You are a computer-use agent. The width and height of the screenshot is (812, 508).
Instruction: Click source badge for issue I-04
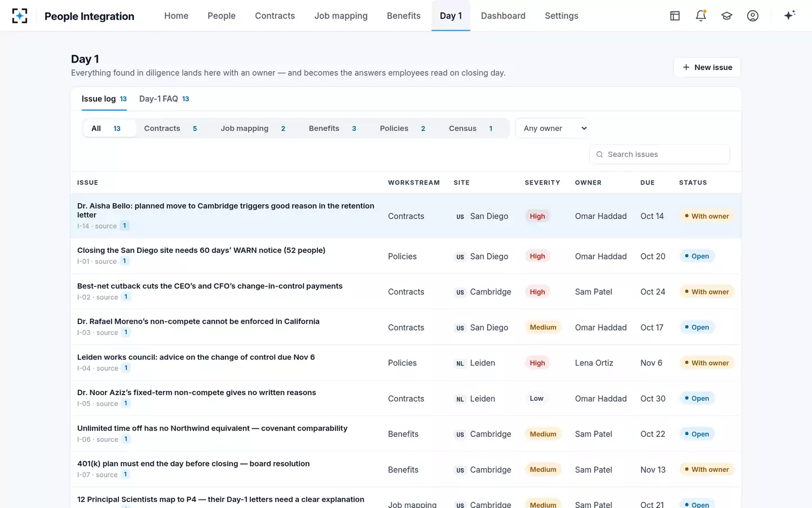click(x=126, y=368)
